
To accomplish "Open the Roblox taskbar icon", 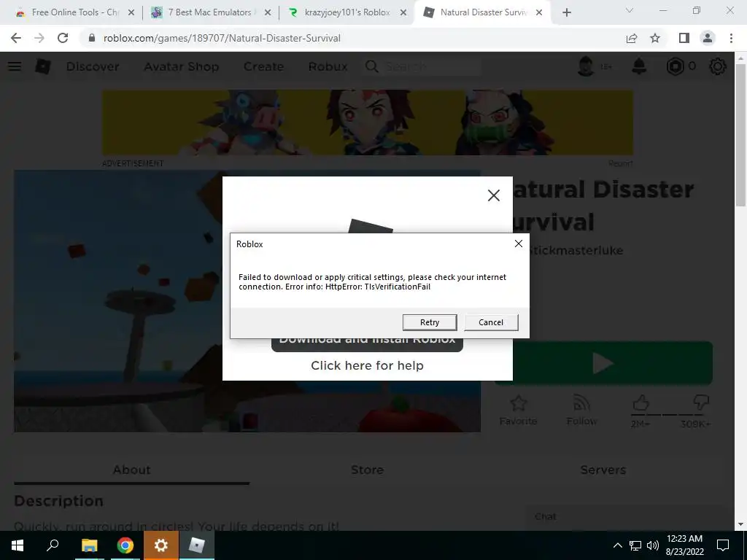I will coord(197,545).
